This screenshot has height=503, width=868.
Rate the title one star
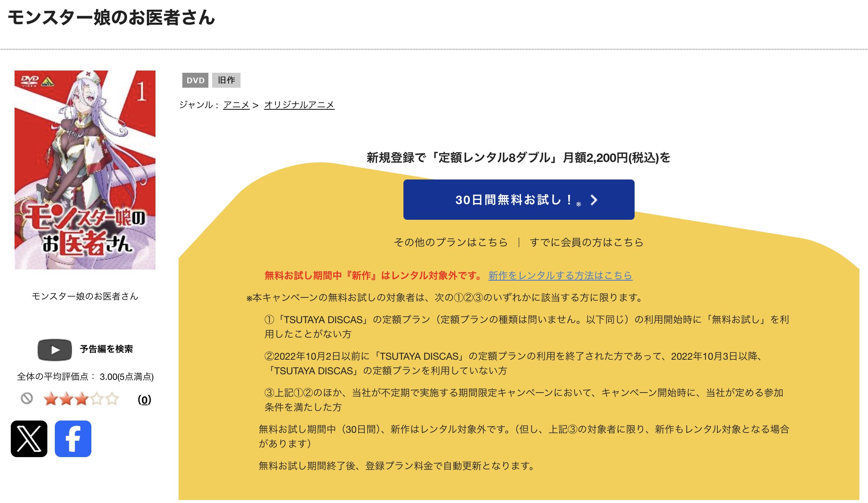[51, 399]
